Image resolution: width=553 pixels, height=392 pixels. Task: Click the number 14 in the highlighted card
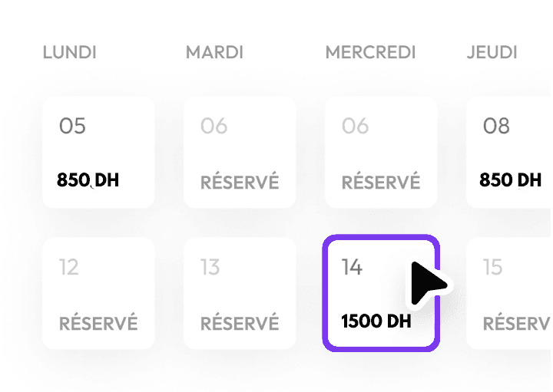coord(352,267)
